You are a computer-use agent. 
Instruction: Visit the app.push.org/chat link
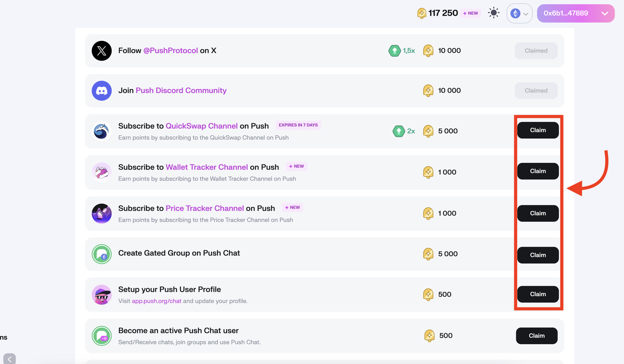click(x=156, y=301)
